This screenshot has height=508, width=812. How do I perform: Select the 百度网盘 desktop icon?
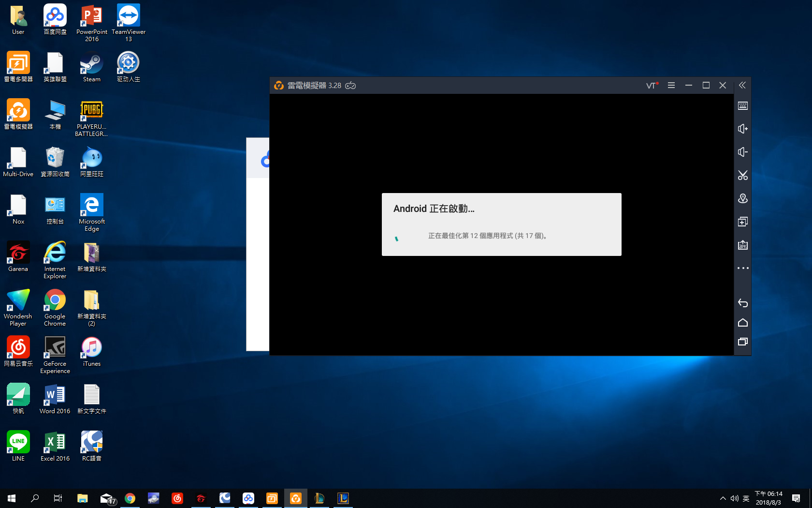coord(55,19)
